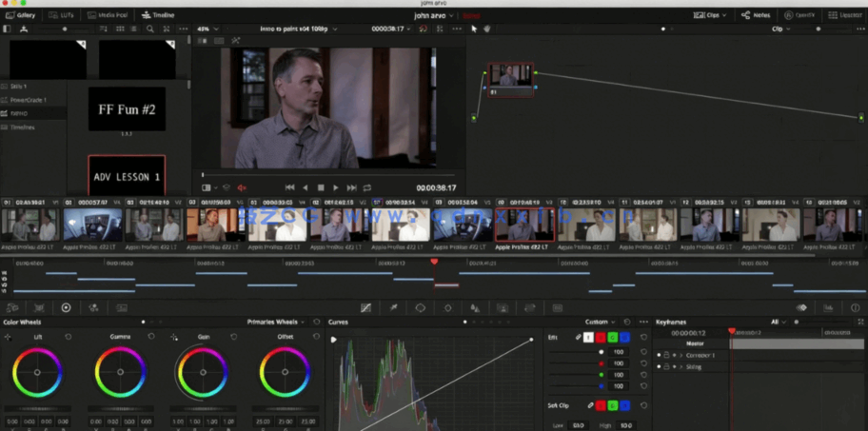Viewport: 868px width, 431px height.
Task: Jump to first frame in viewer
Action: 289,188
